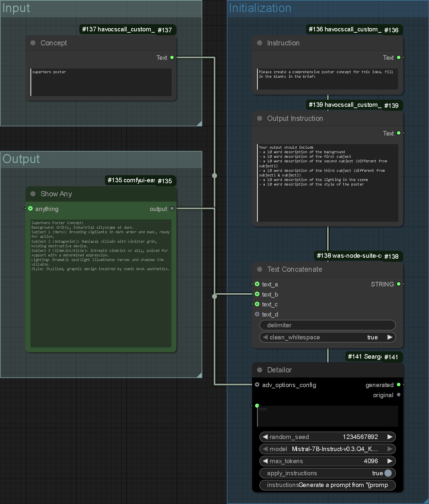Decrease random_seed with left arrow

[x=265, y=437]
